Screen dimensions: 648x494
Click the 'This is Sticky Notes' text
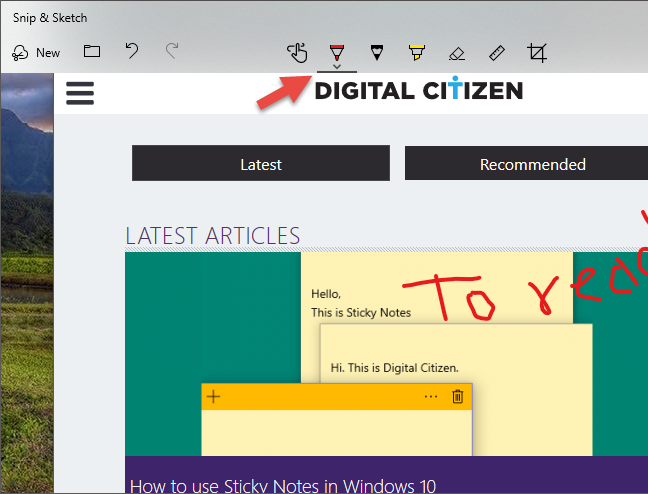361,313
